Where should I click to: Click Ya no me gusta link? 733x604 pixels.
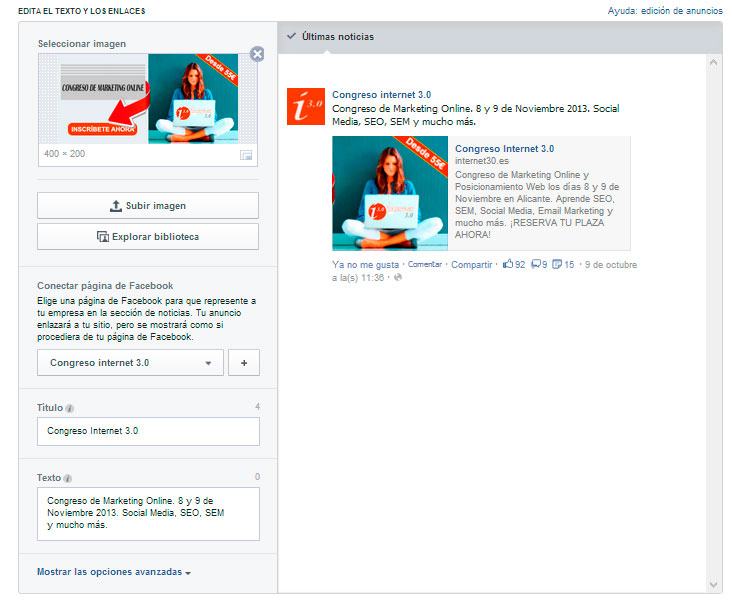(366, 265)
